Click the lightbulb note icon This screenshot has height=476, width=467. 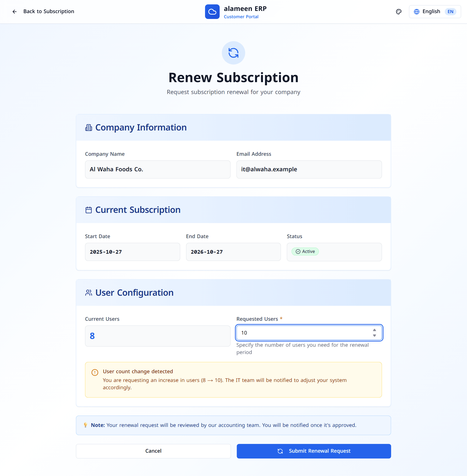[x=85, y=425]
